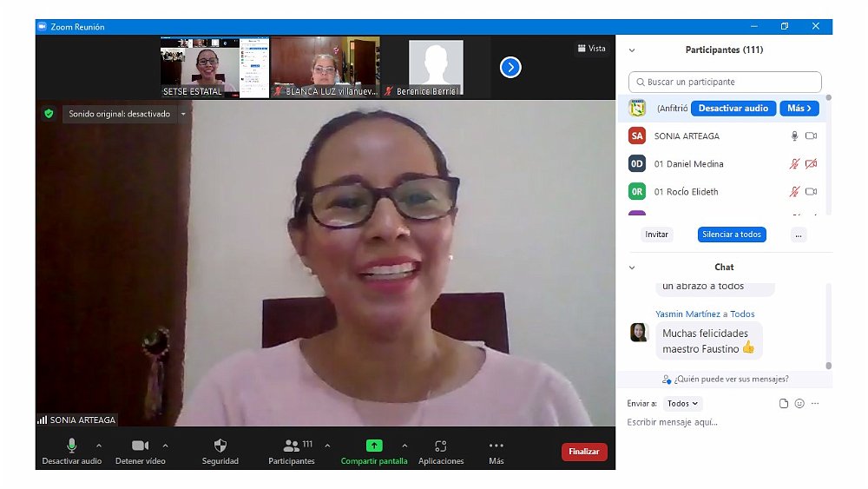Click the file attachment icon in chat

tap(784, 404)
